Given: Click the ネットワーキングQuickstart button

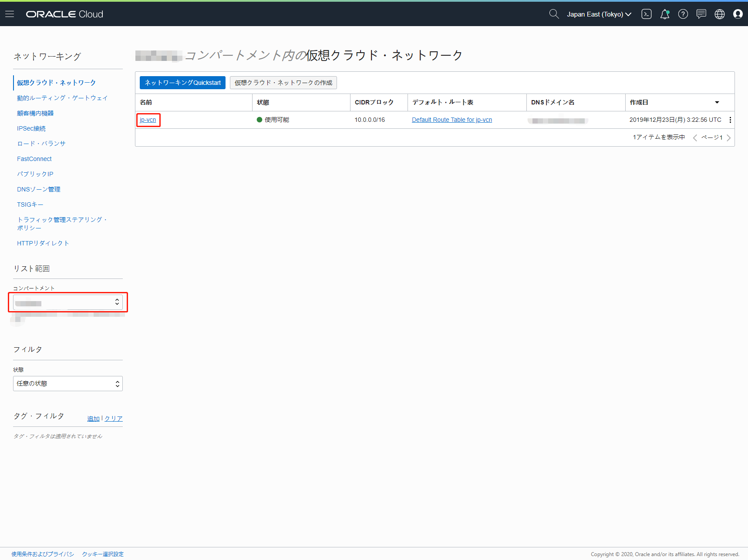Looking at the screenshot, I should pos(182,83).
